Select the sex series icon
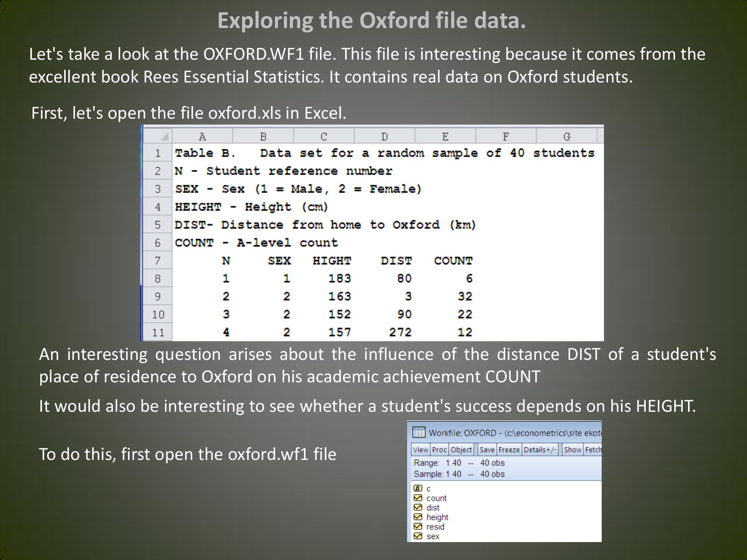The image size is (747, 560). [x=418, y=536]
